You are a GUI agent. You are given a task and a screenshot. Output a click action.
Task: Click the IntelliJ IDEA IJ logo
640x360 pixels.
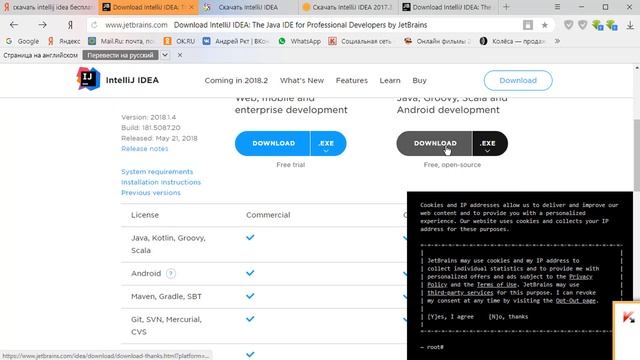tap(88, 79)
